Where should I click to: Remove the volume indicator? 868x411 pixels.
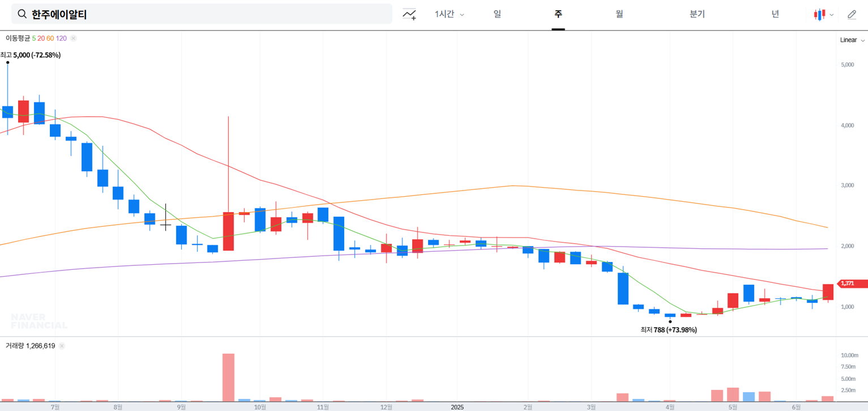[62, 346]
